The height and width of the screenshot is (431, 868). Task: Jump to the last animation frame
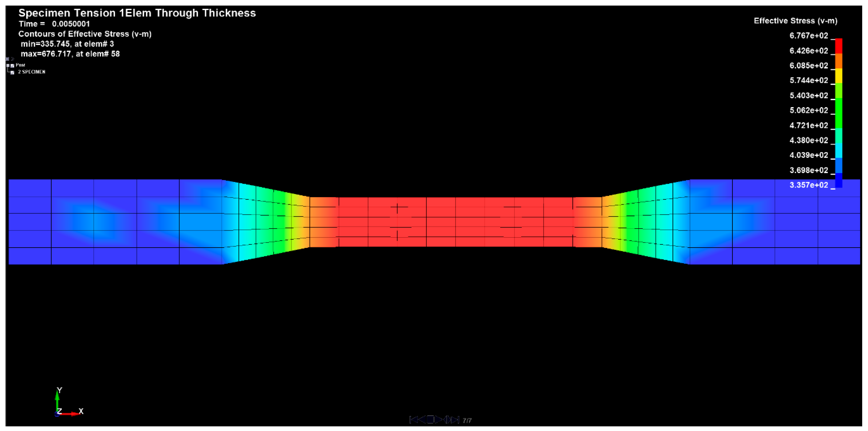455,420
